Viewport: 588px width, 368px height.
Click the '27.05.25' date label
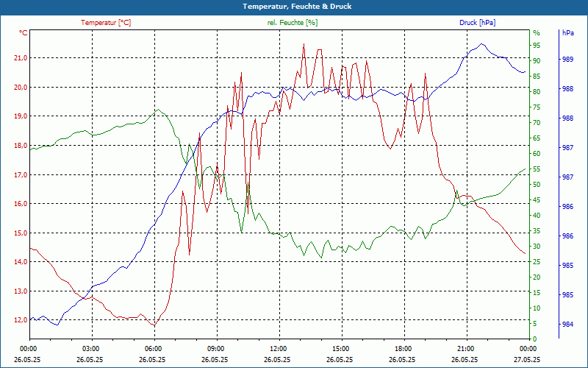pyautogui.click(x=527, y=359)
